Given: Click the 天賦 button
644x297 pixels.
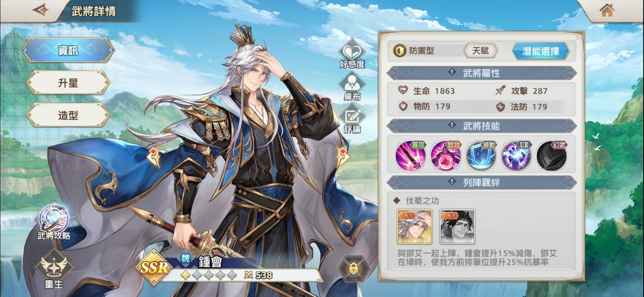Looking at the screenshot, I should pyautogui.click(x=481, y=51).
